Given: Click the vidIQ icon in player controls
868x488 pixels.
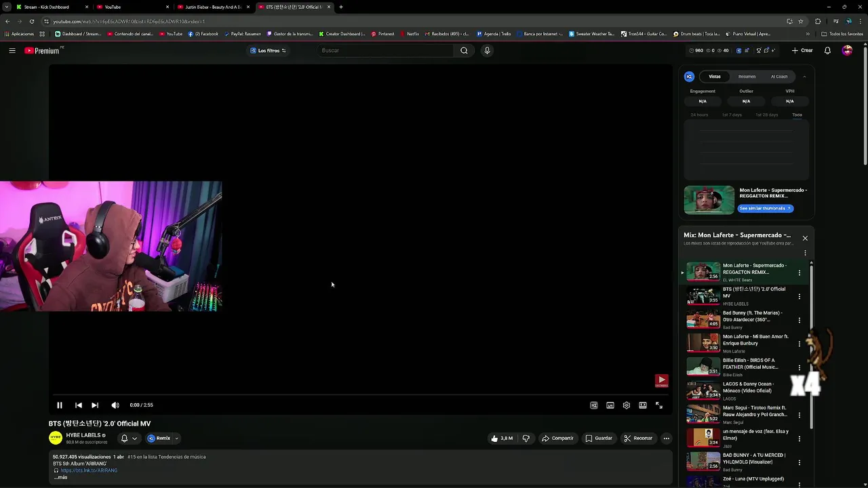Looking at the screenshot, I should coord(594,405).
